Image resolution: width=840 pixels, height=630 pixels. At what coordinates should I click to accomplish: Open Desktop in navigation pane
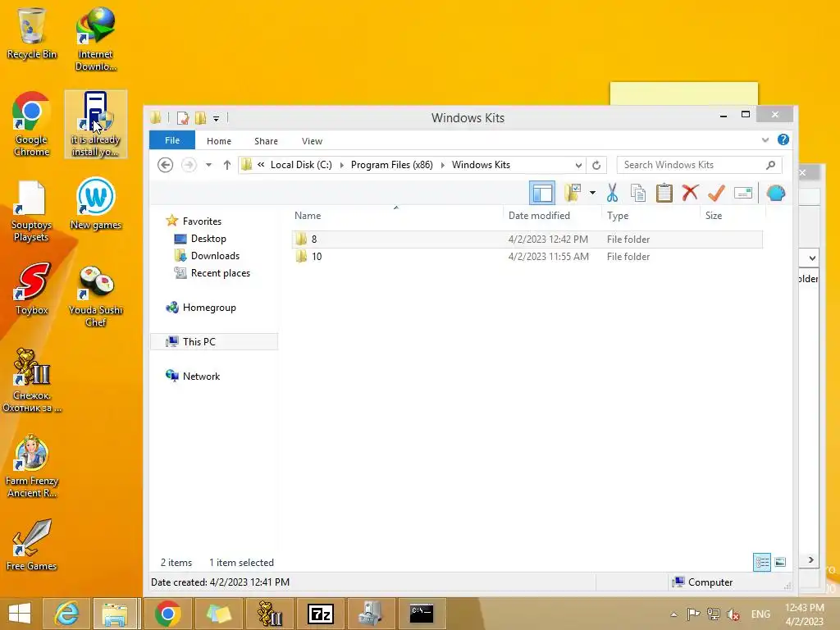point(208,239)
